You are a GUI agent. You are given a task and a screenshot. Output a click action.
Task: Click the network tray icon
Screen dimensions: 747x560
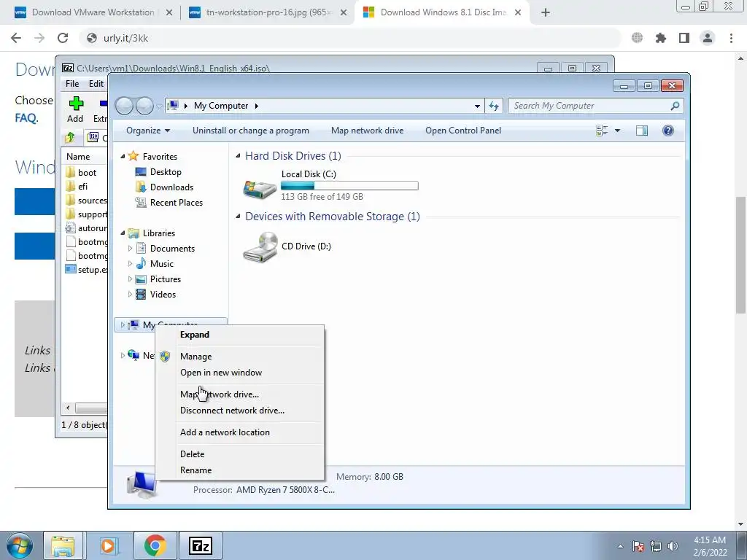click(656, 546)
